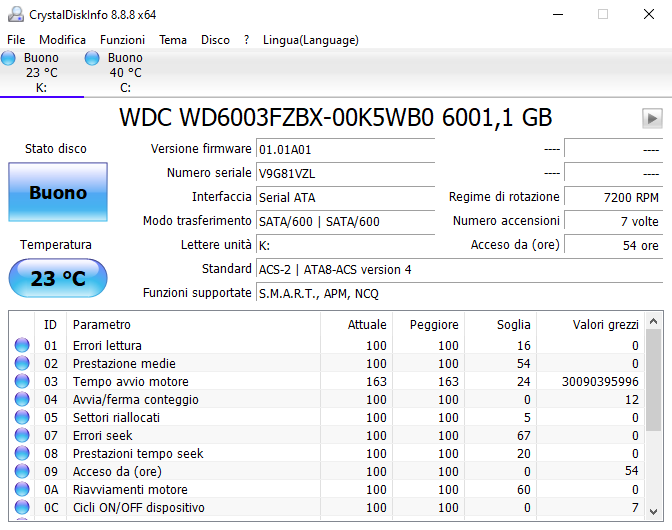
Task: Click the CrystalDiskInfo app icon in title bar
Action: pos(16,15)
